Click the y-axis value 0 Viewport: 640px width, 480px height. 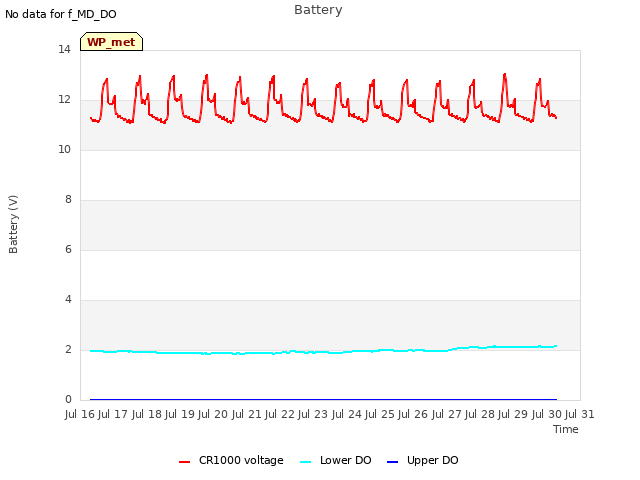tap(68, 400)
